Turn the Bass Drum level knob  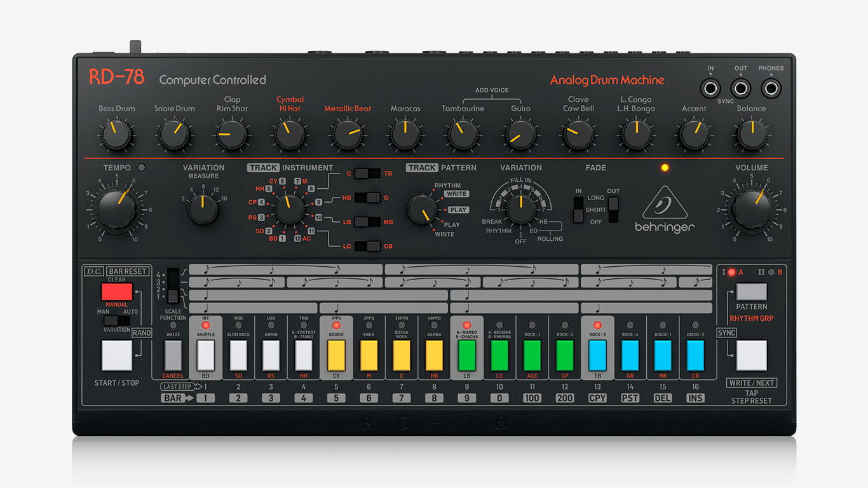point(117,134)
